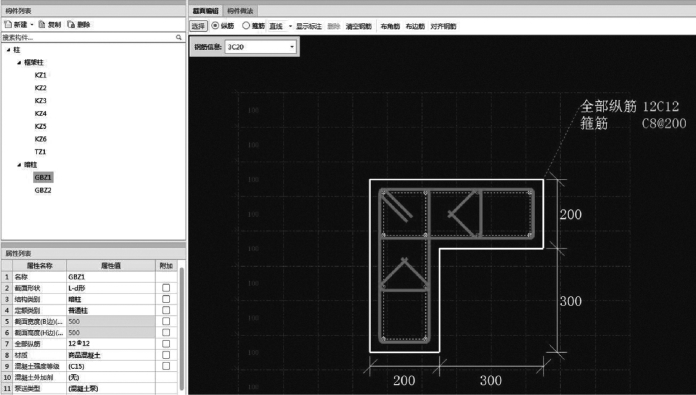Click the 删除 delete icon in component list

(x=71, y=24)
